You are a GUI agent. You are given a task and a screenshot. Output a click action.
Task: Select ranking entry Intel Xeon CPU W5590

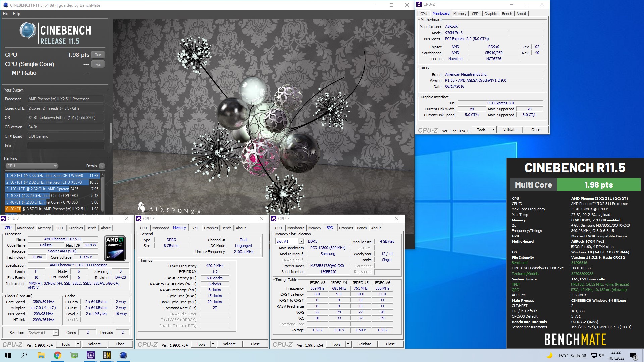52,176
